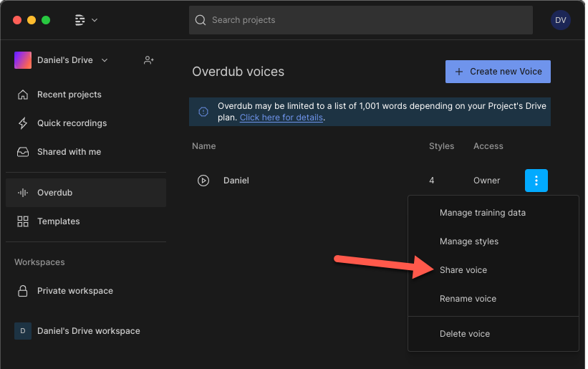This screenshot has width=588, height=369.
Task: Click the Access column header
Action: coord(488,146)
